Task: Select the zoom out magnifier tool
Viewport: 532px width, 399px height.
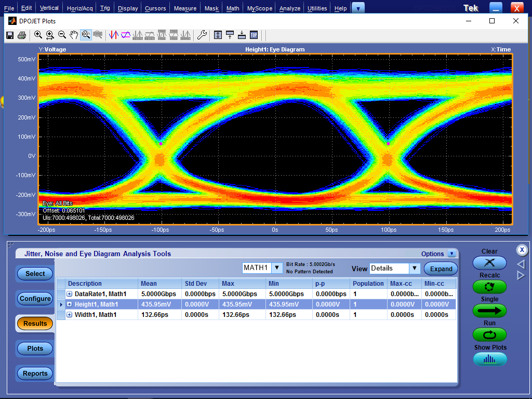Action: [x=62, y=35]
